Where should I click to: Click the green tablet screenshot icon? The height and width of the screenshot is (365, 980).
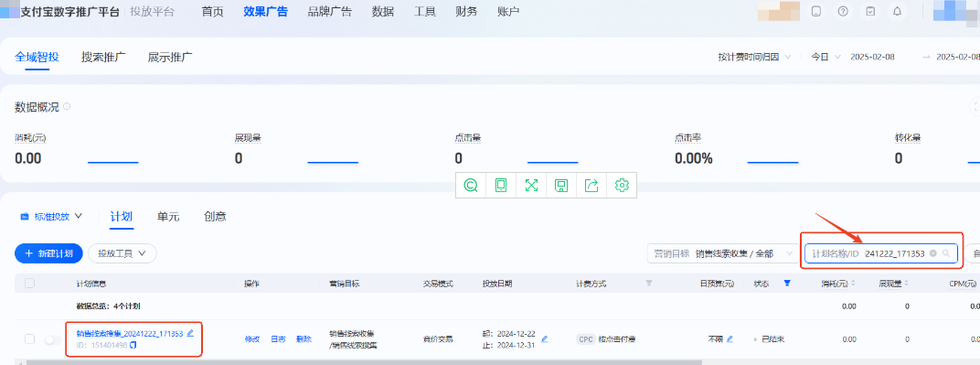501,185
